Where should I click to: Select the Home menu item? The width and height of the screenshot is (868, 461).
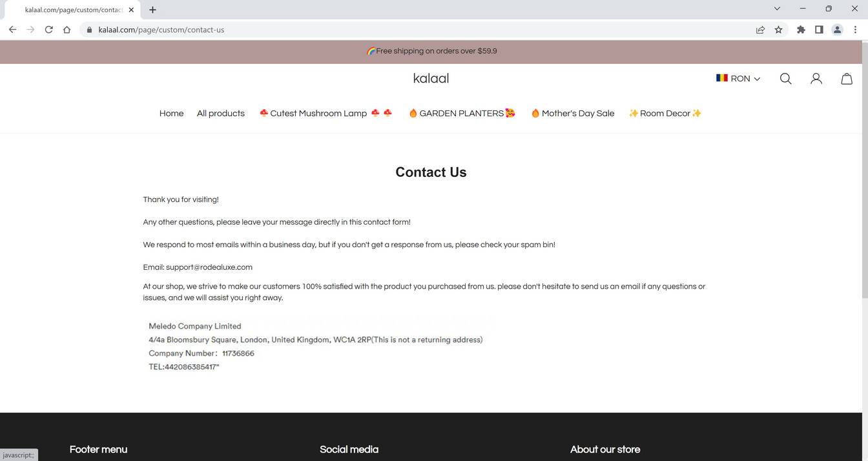pos(171,113)
